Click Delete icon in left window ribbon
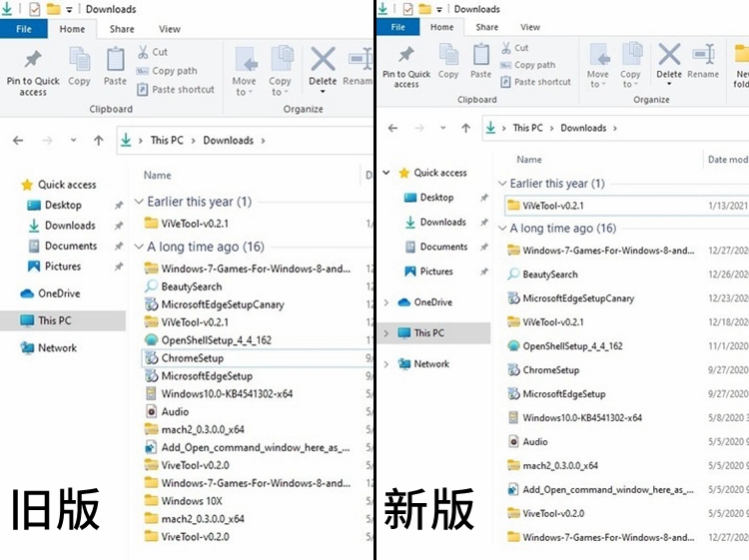749x560 pixels. pyautogui.click(x=323, y=60)
